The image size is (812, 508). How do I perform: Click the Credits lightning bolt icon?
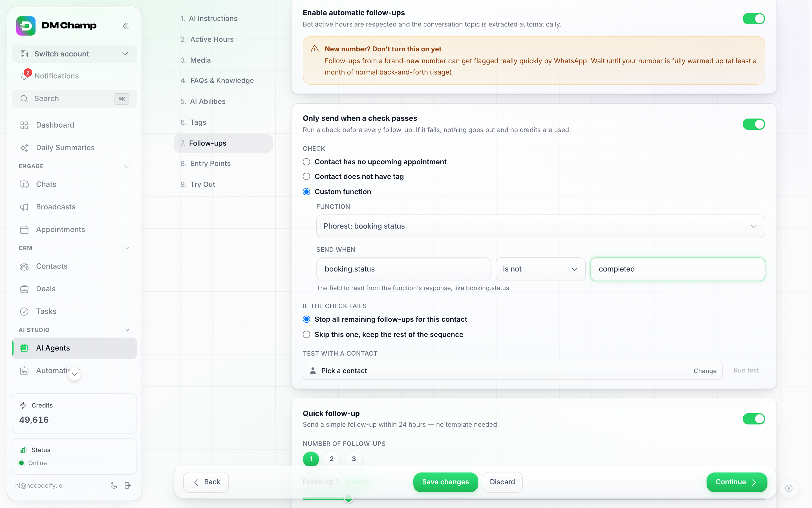[x=23, y=405]
